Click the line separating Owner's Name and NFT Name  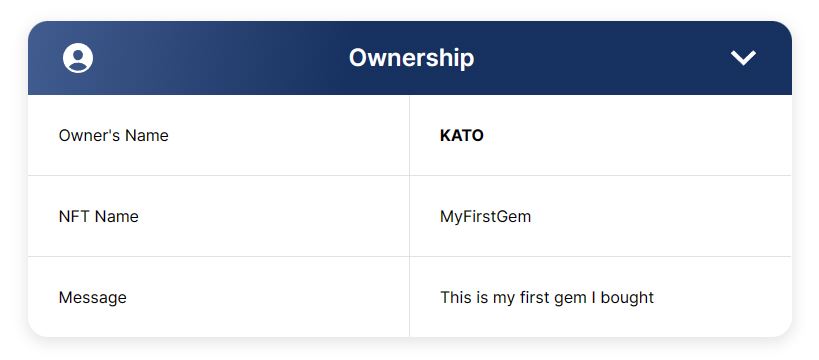coord(218,176)
